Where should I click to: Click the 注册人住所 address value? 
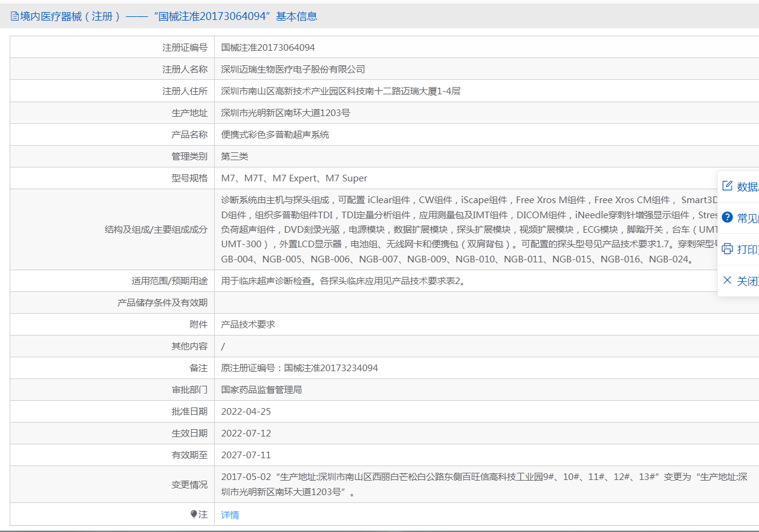(341, 91)
